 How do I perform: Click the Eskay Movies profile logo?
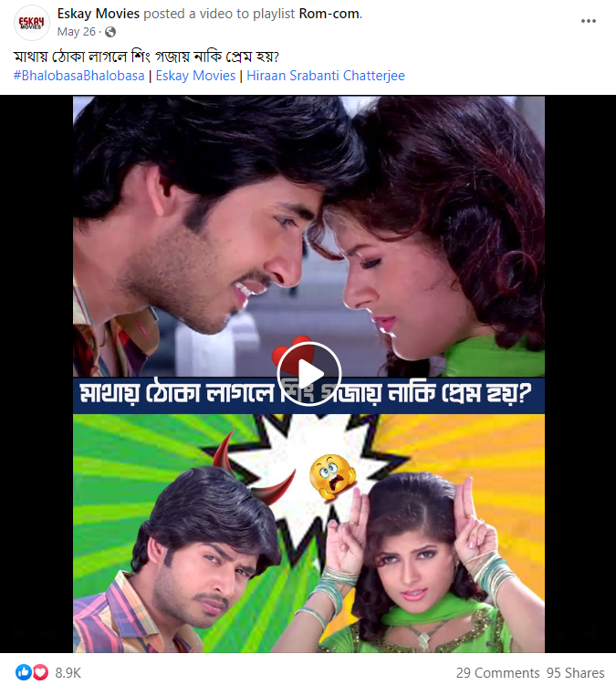point(31,23)
